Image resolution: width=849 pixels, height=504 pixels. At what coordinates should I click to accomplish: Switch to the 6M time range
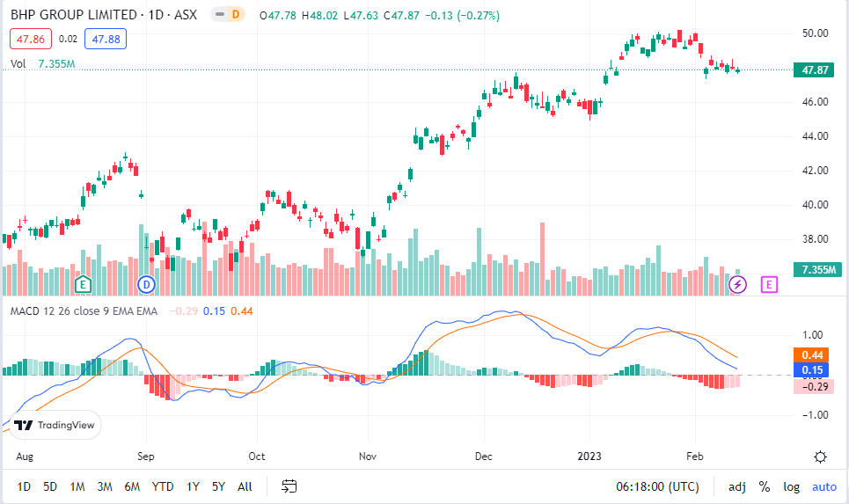(132, 486)
